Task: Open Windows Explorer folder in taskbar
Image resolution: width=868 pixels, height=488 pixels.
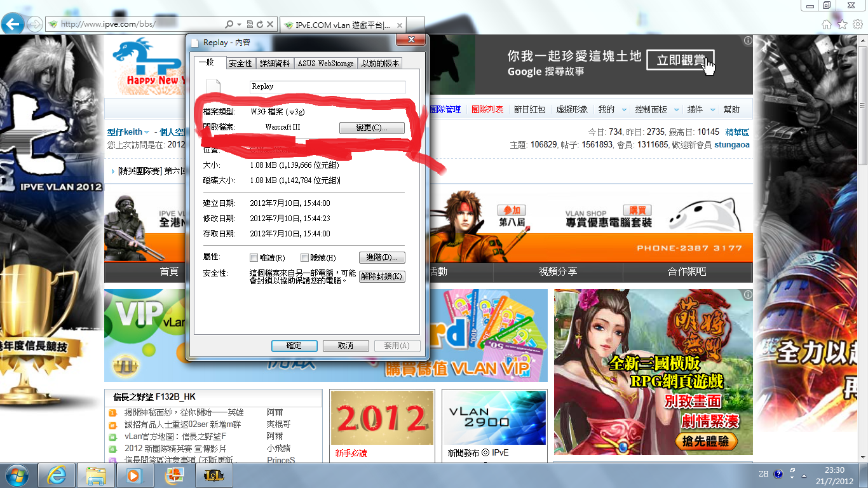Action: tap(96, 475)
